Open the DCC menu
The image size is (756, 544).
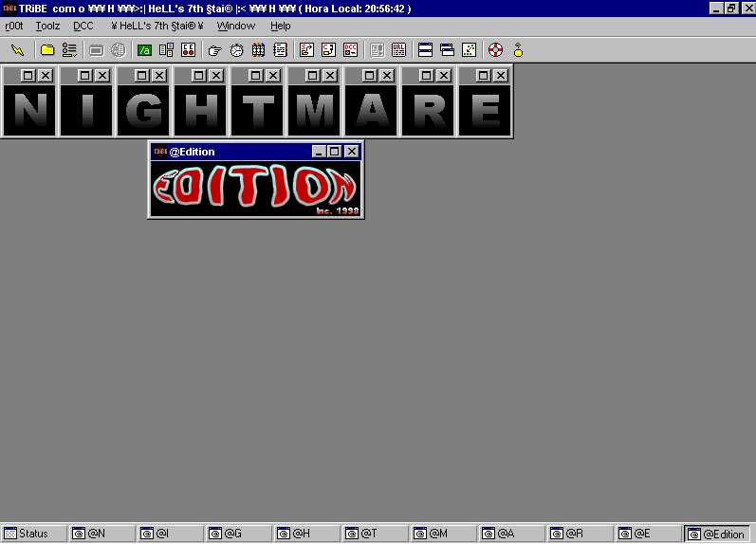pyautogui.click(x=83, y=26)
